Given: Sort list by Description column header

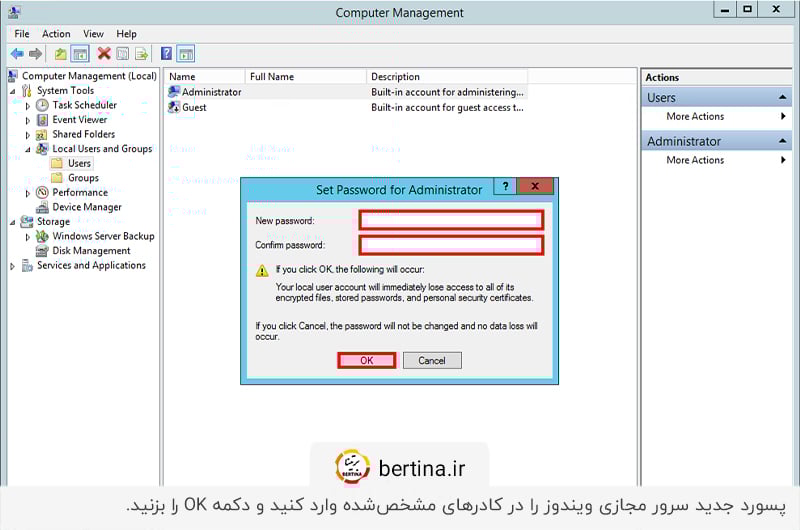Looking at the screenshot, I should (x=447, y=77).
